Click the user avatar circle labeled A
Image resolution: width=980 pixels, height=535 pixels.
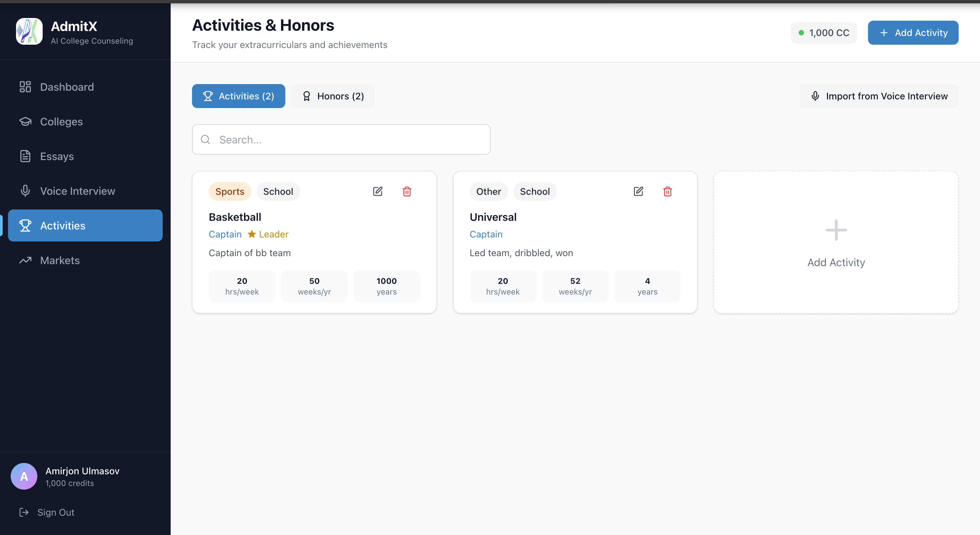(x=24, y=476)
